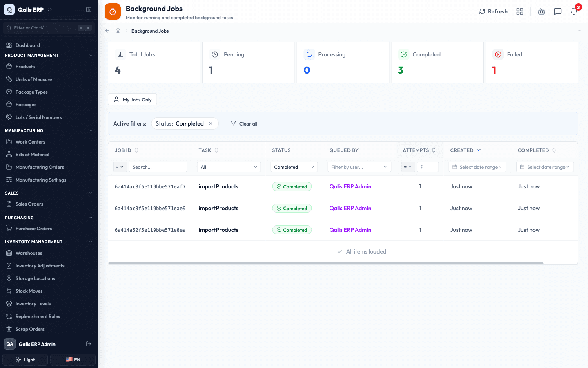Sort by Job ID column arrows
Image resolution: width=588 pixels, height=368 pixels.
tap(136, 150)
